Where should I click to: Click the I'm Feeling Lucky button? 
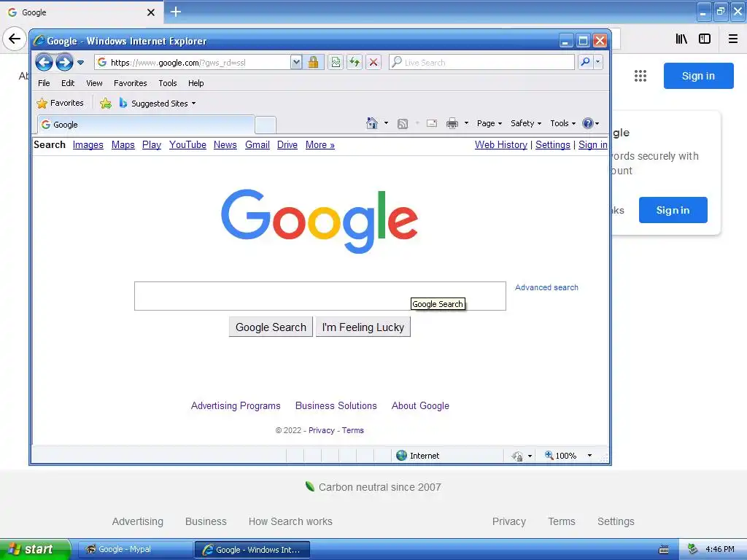pyautogui.click(x=363, y=327)
